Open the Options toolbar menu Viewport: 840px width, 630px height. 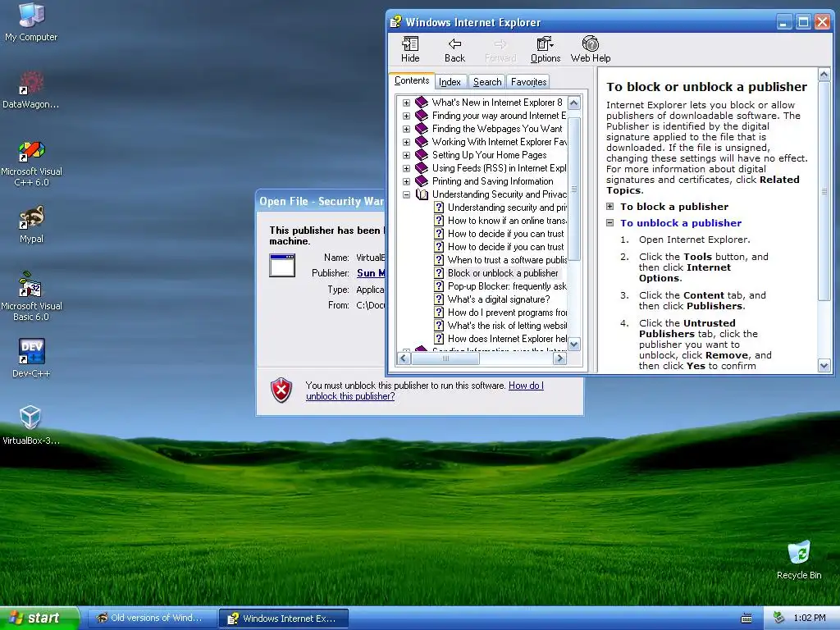click(x=546, y=49)
